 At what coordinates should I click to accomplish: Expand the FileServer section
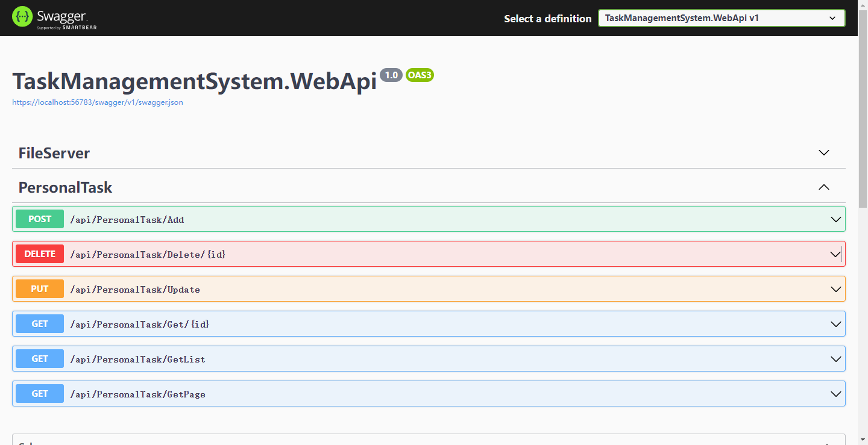click(x=823, y=153)
